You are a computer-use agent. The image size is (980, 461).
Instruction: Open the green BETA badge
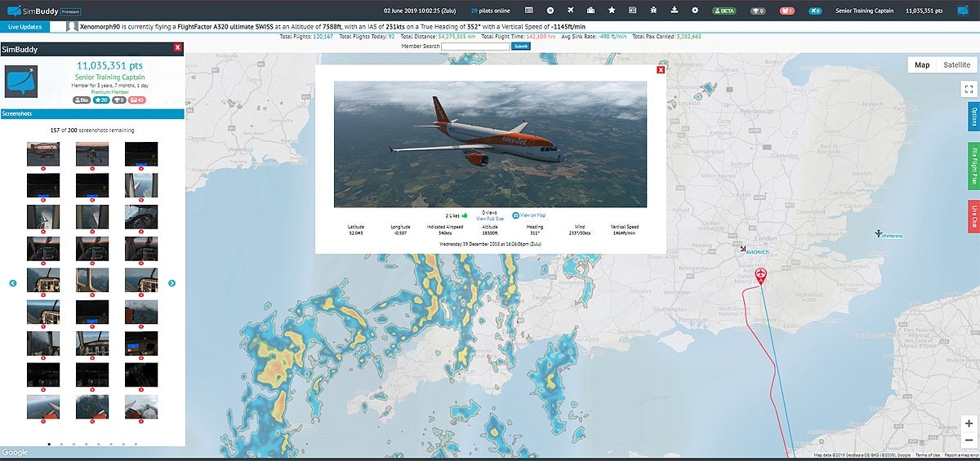tap(724, 11)
